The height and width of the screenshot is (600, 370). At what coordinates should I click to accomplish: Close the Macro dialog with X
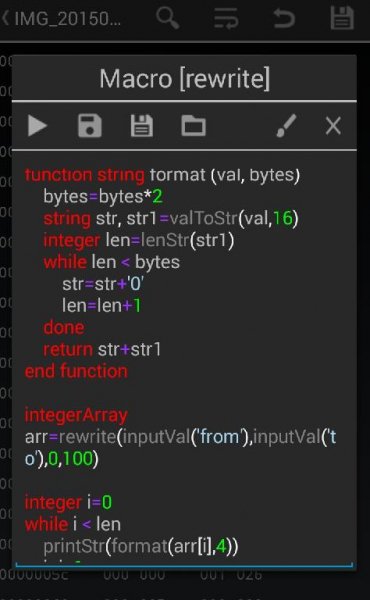[333, 126]
